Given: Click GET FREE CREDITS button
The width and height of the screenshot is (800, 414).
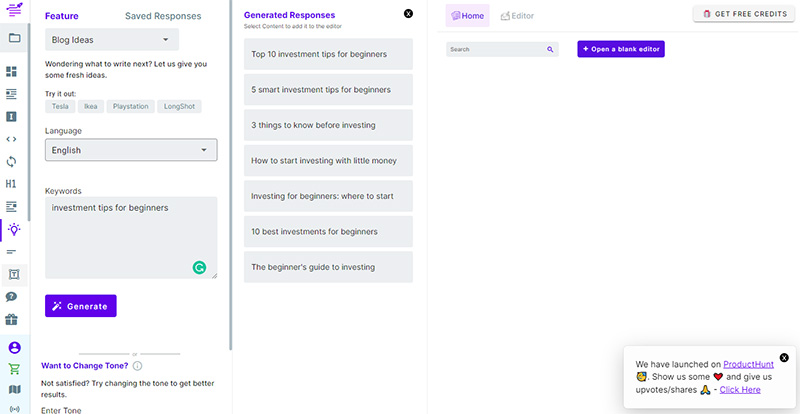Looking at the screenshot, I should 743,14.
